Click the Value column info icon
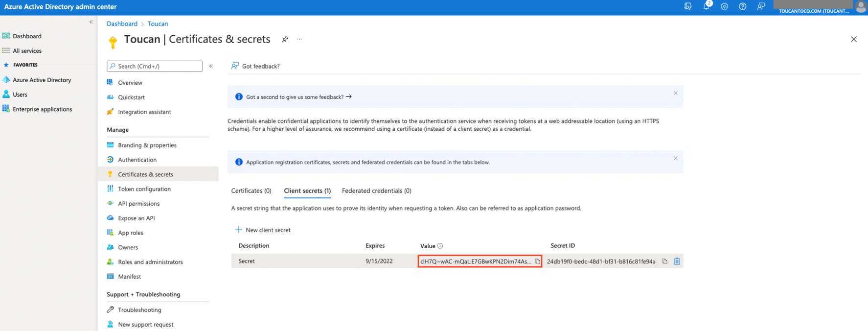 click(440, 246)
